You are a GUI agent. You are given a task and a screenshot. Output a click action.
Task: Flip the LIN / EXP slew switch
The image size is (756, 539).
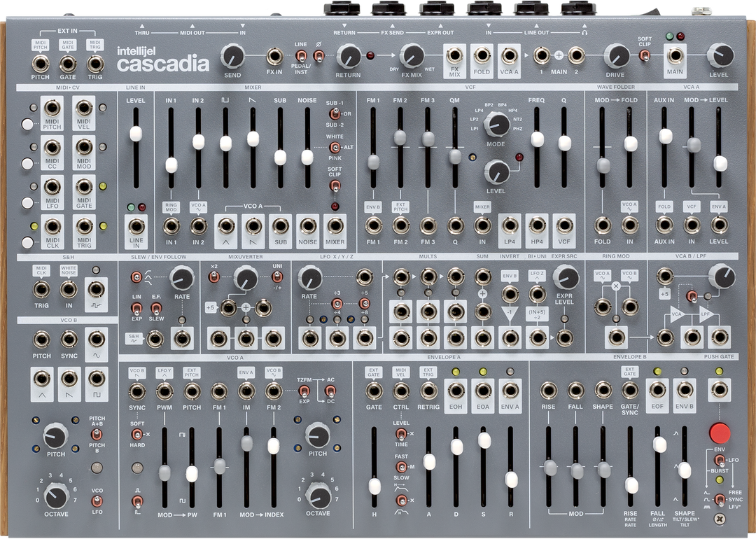click(x=137, y=307)
